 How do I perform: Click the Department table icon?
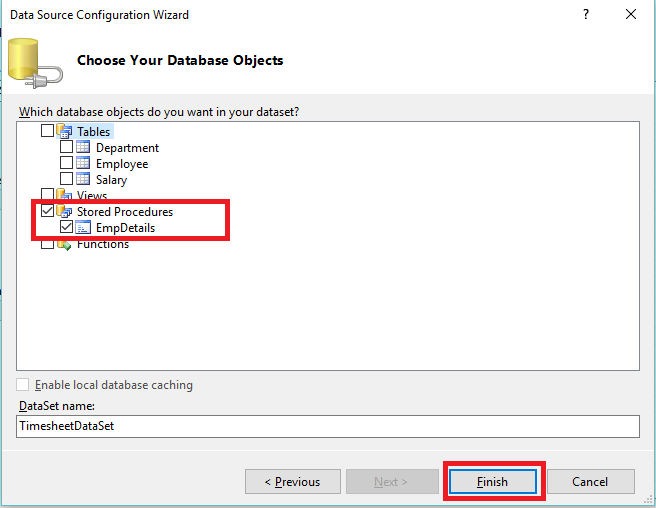84,148
